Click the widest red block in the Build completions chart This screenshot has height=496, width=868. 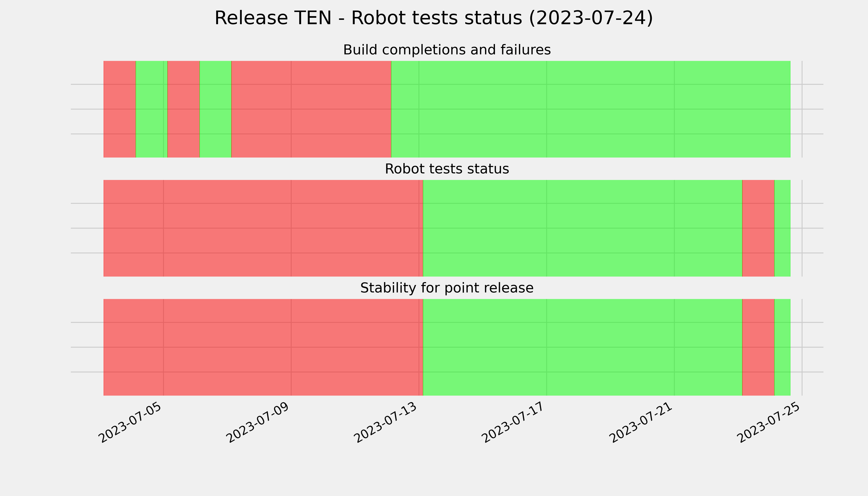(x=311, y=109)
